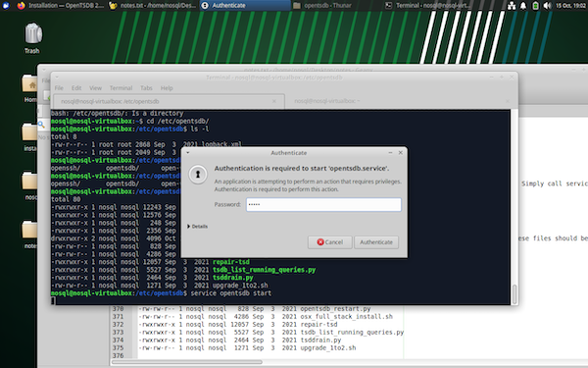Expand the Details section in Authenticate dialog
The width and height of the screenshot is (588, 368).
pos(197,227)
